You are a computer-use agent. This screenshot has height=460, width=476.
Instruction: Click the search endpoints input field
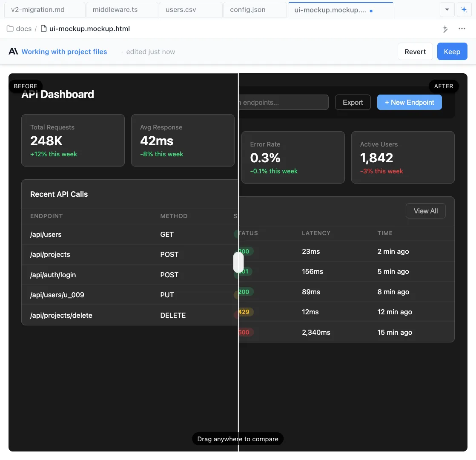tap(283, 102)
